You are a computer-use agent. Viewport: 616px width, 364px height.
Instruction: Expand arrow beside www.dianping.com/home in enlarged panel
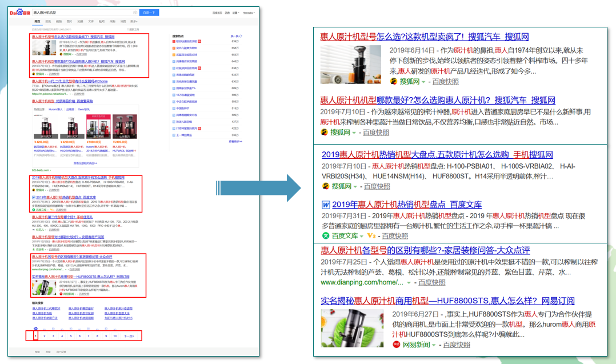click(x=409, y=283)
